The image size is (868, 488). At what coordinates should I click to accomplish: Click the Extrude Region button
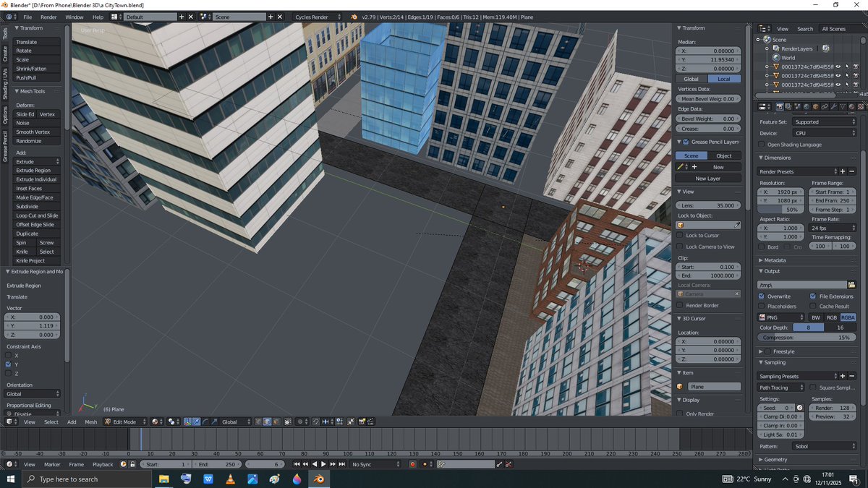[36, 171]
